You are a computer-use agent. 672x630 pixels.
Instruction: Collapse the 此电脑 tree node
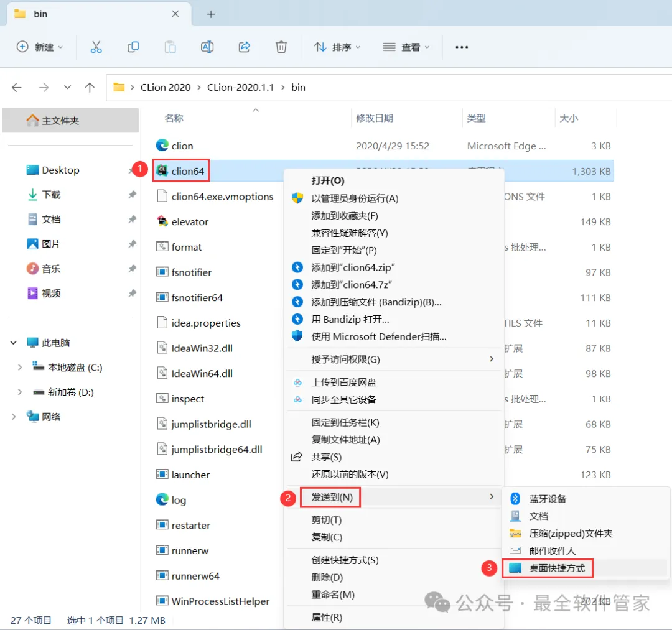coord(14,343)
